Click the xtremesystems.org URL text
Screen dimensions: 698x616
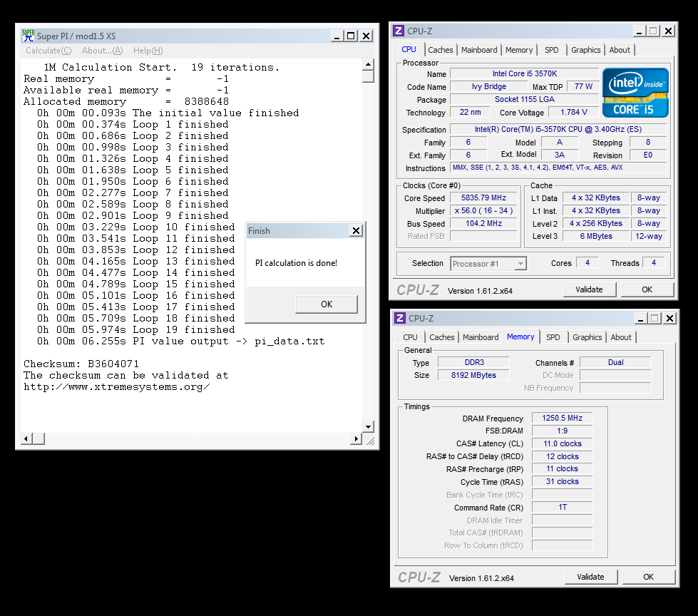[x=117, y=386]
